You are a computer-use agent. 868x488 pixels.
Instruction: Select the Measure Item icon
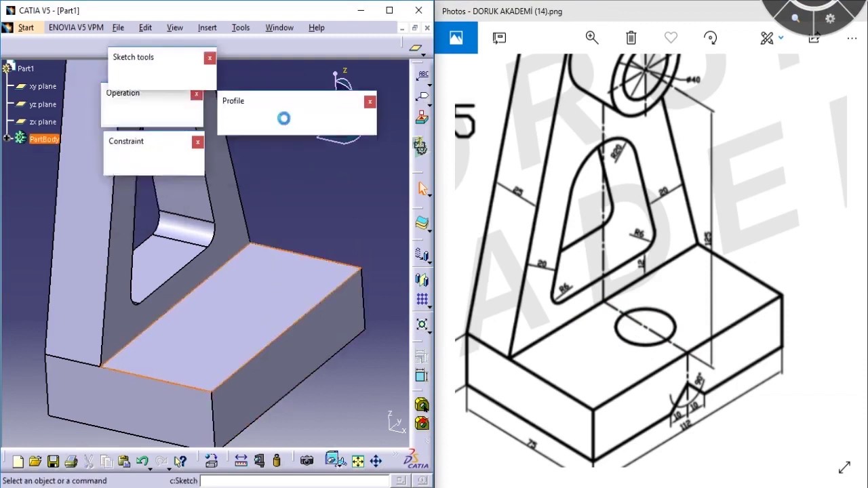259,462
